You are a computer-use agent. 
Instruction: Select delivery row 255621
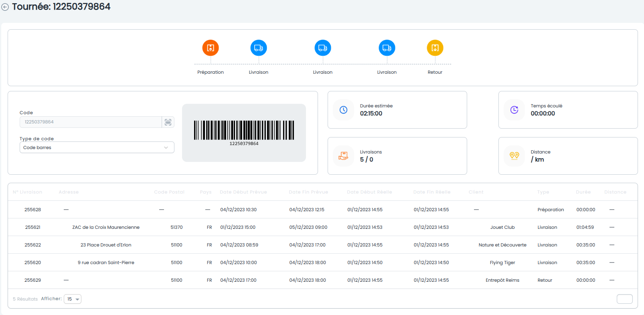point(323,227)
